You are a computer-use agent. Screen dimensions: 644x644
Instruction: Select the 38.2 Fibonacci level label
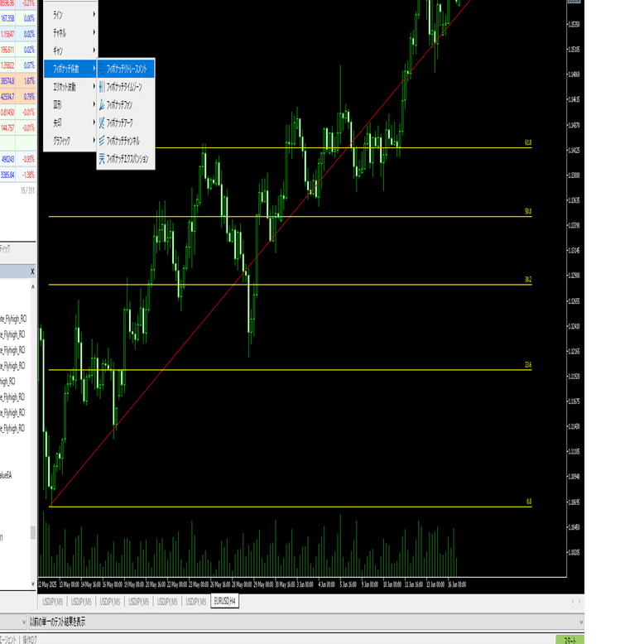(528, 280)
